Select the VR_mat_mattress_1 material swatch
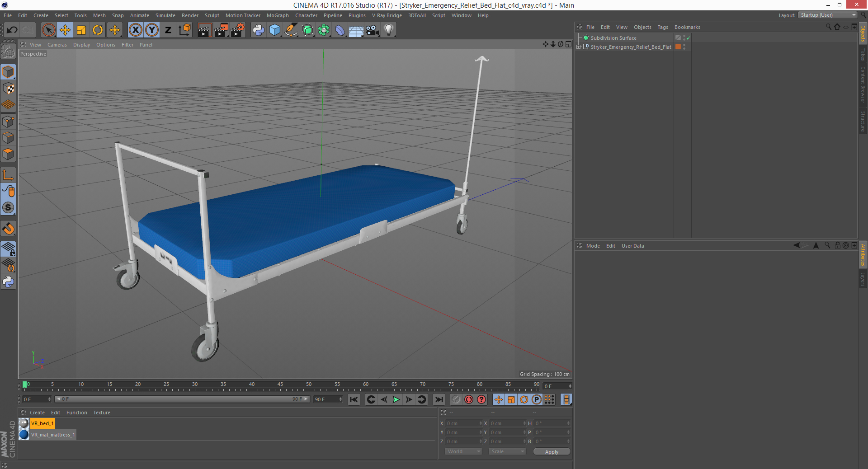Image resolution: width=868 pixels, height=469 pixels. pos(24,435)
